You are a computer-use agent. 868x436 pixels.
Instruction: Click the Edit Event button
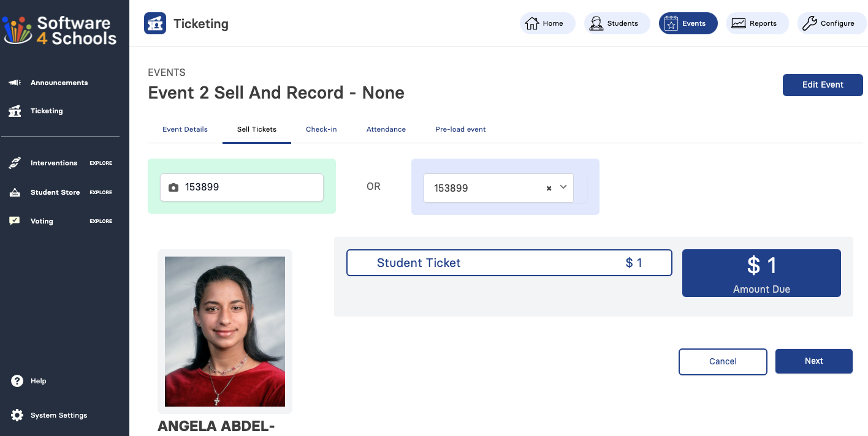(x=823, y=85)
